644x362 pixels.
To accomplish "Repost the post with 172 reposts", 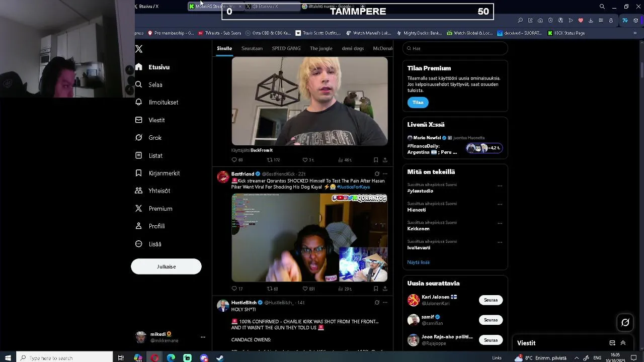I will pos(273,160).
